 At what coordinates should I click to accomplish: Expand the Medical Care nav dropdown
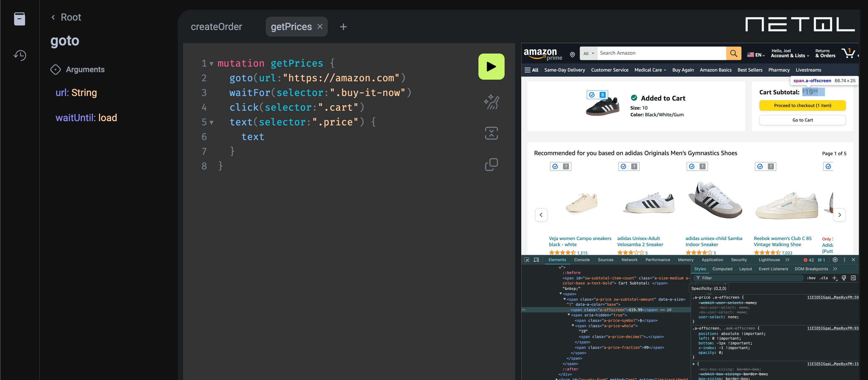(650, 70)
